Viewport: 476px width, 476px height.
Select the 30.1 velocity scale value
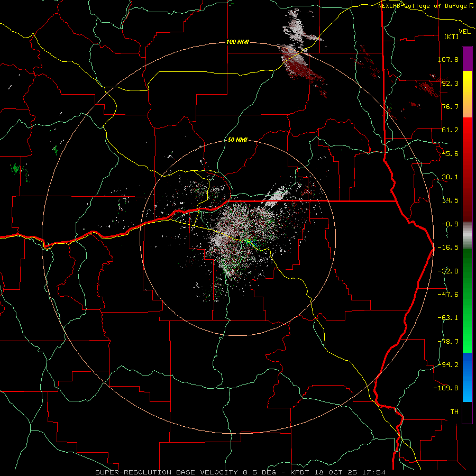450,177
